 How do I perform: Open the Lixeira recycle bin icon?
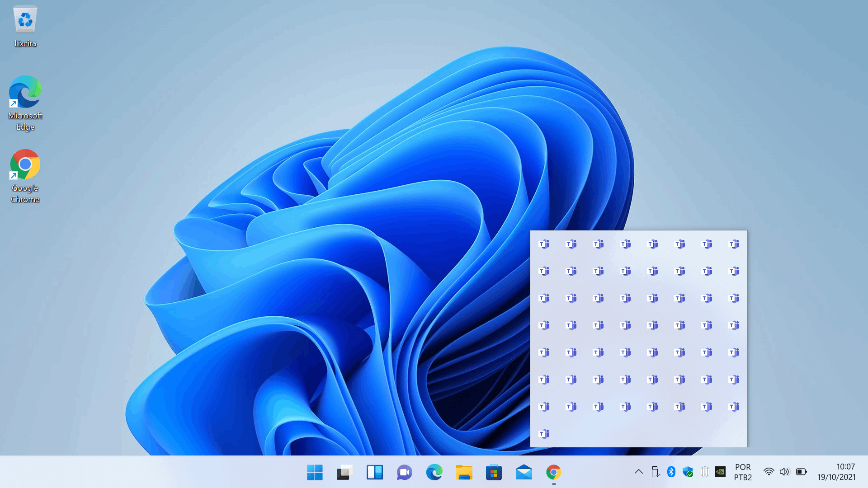pos(25,26)
